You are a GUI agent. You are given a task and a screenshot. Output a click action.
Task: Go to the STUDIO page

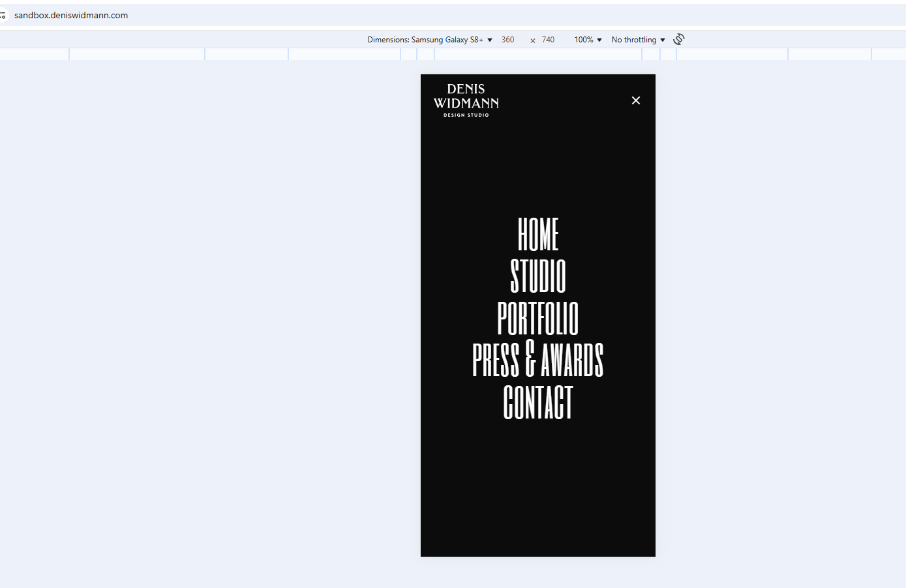click(538, 276)
